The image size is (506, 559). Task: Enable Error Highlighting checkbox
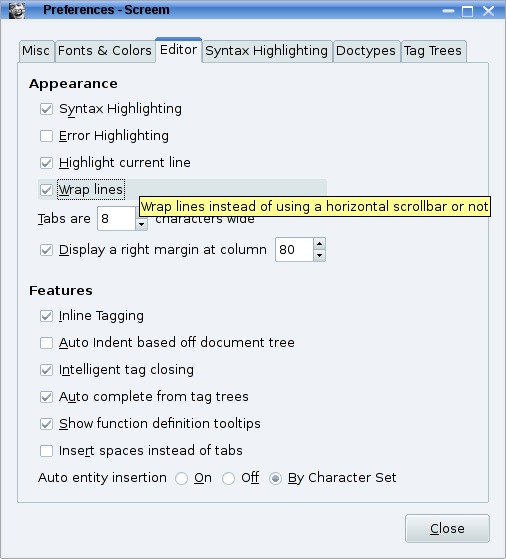pyautogui.click(x=46, y=136)
